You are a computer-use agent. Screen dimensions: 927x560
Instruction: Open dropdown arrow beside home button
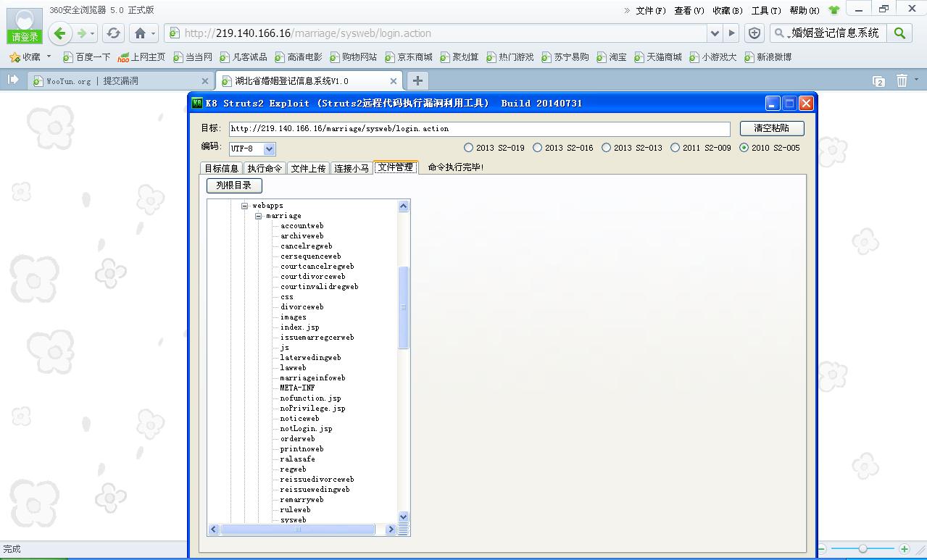point(153,34)
